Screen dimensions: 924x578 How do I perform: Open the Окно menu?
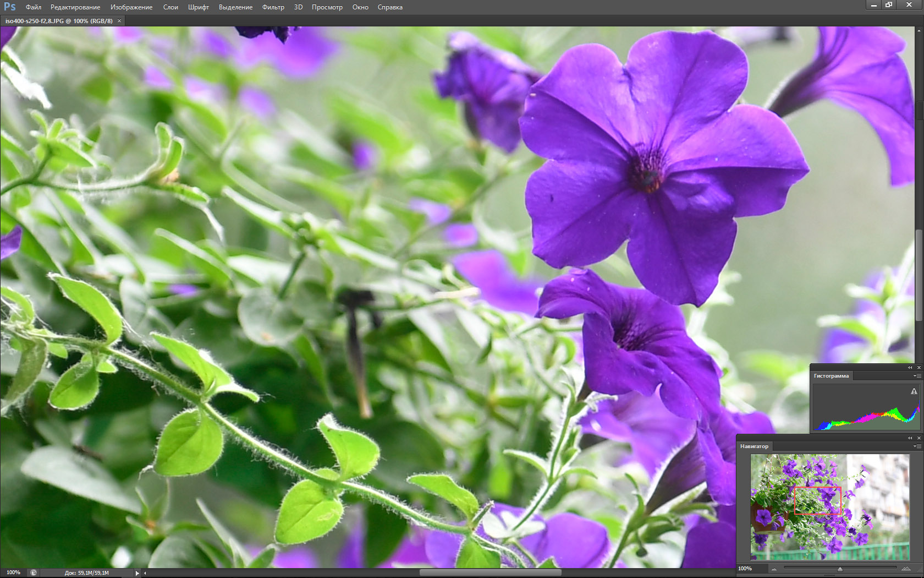pos(360,7)
